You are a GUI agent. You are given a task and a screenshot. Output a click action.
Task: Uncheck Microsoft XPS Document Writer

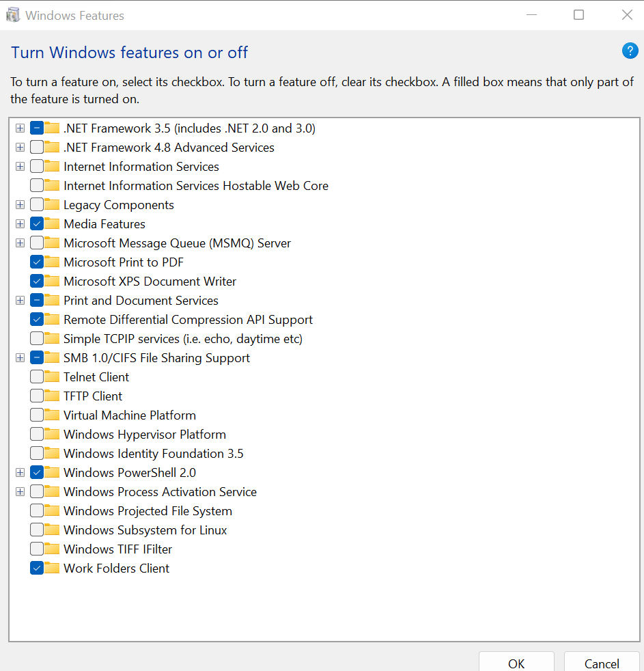tap(37, 281)
